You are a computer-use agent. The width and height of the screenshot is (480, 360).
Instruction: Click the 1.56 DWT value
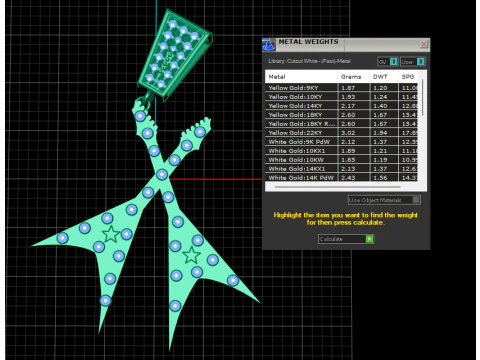380,178
